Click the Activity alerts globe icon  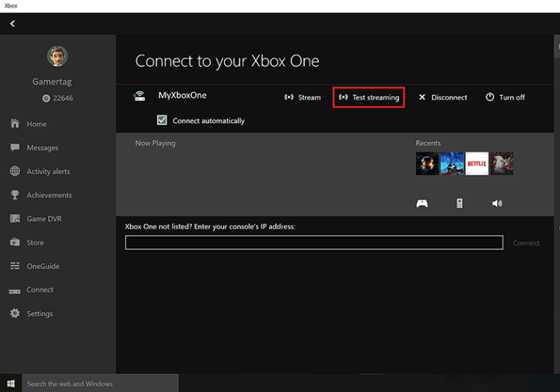(15, 171)
